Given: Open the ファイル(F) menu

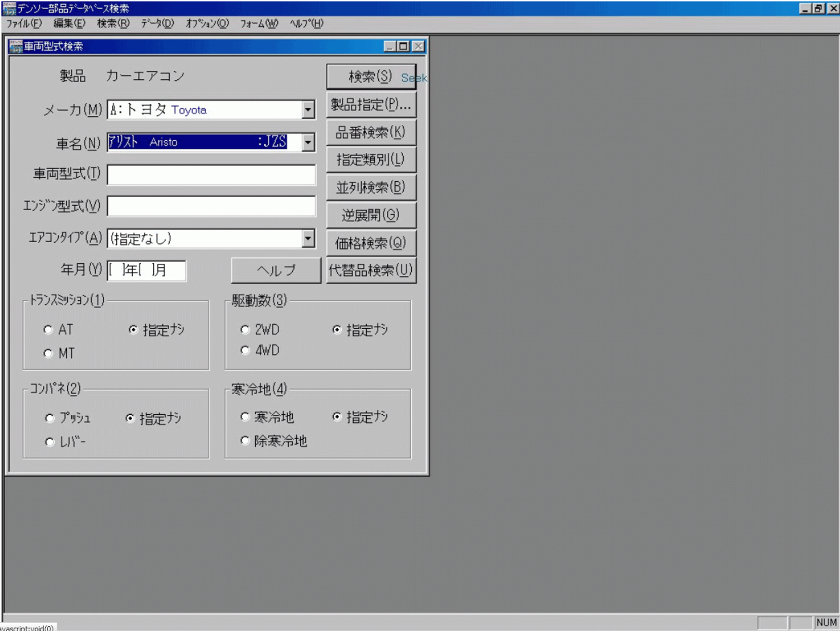Looking at the screenshot, I should pyautogui.click(x=24, y=24).
